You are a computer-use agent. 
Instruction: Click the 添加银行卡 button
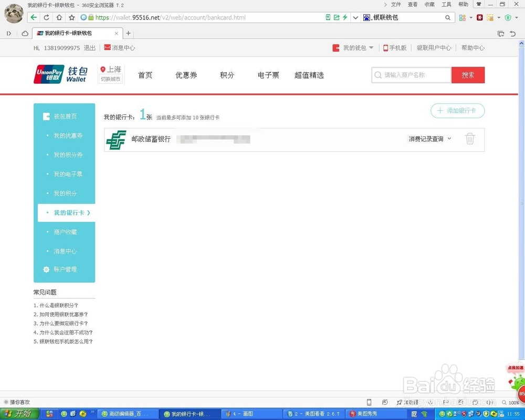[457, 111]
